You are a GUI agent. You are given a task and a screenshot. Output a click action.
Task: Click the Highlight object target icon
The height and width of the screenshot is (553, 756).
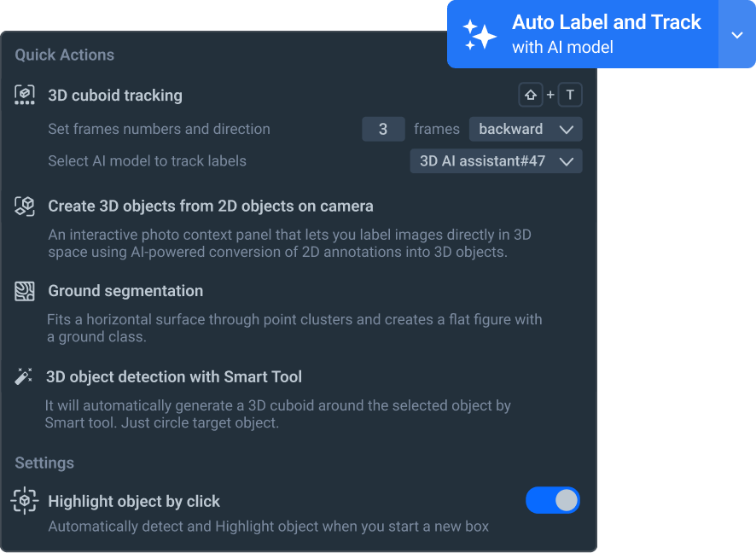tap(25, 501)
